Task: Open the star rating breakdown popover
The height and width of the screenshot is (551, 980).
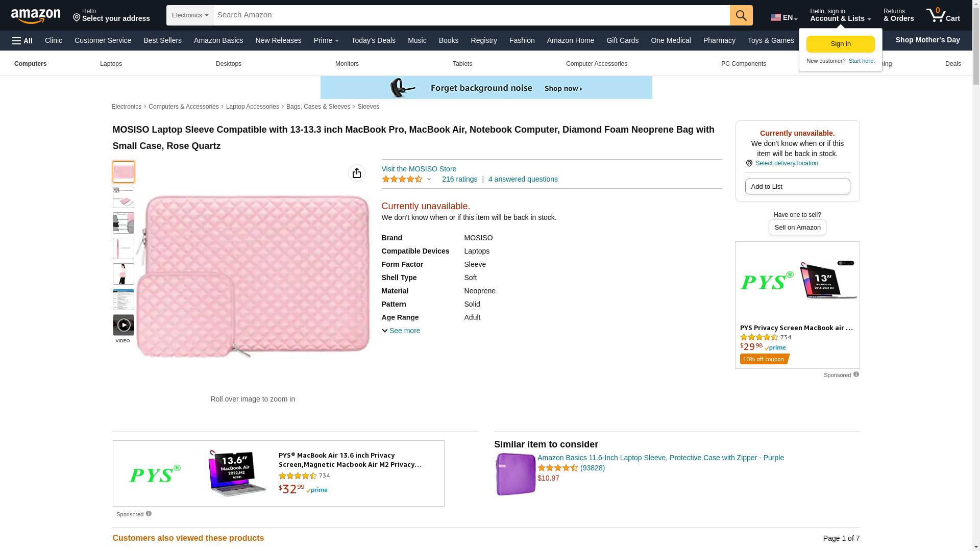Action: (406, 179)
